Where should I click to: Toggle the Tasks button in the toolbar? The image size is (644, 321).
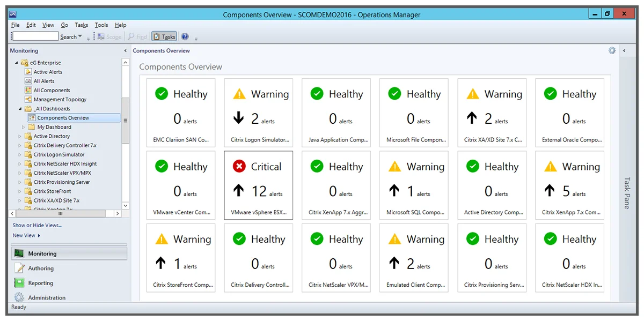coord(164,36)
